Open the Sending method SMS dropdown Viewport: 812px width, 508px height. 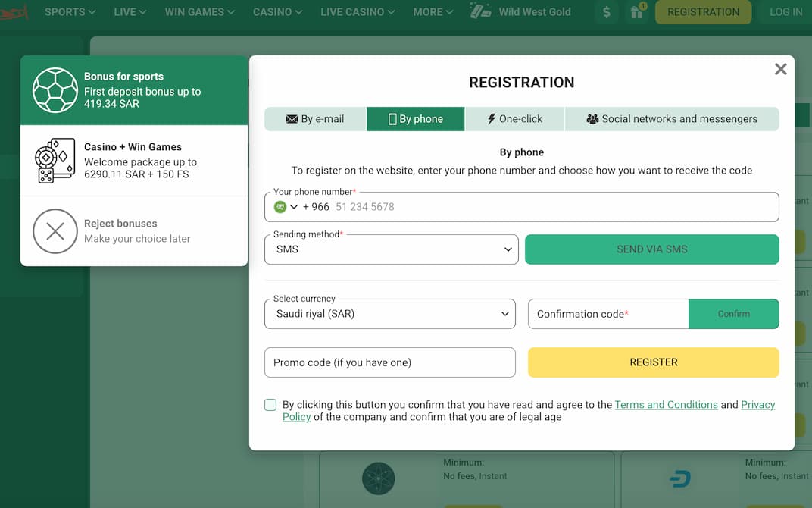click(x=391, y=249)
